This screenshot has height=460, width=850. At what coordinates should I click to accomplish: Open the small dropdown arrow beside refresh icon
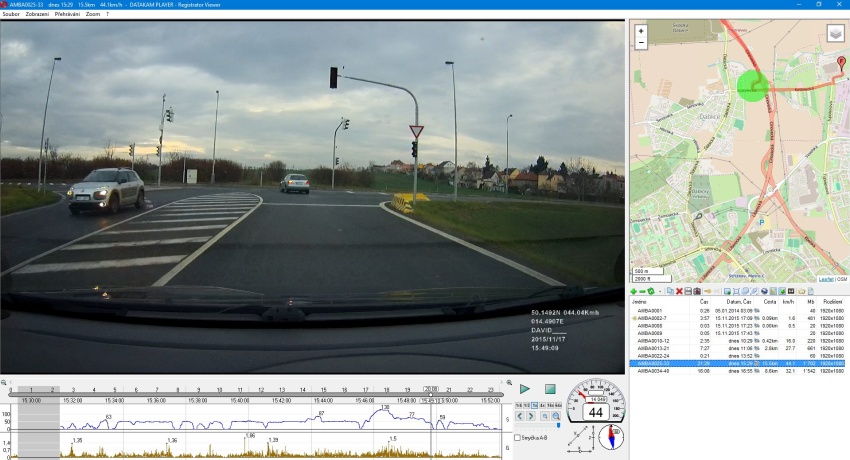click(x=660, y=291)
